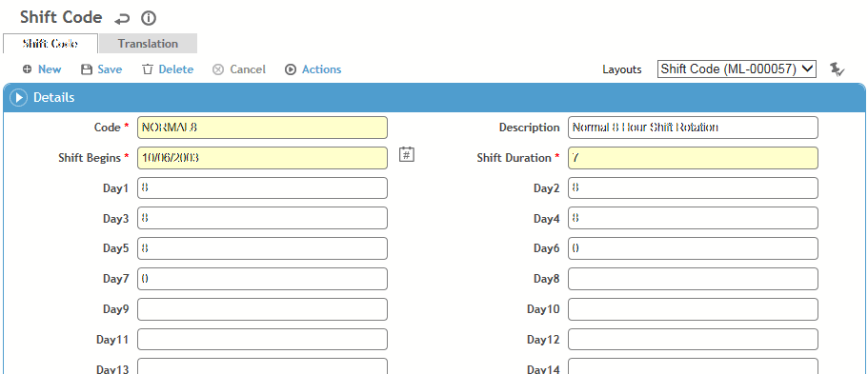Image resolution: width=868 pixels, height=374 pixels.
Task: Click the Save button label
Action: (110, 69)
